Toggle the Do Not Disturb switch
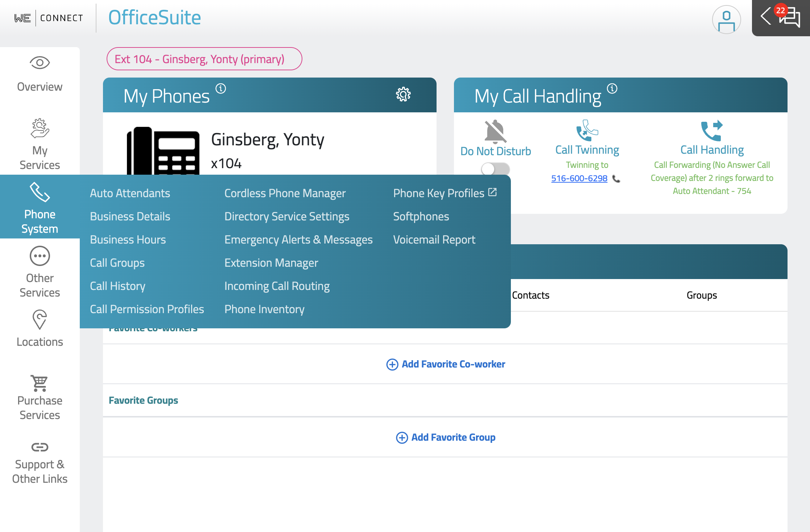The image size is (810, 532). [495, 169]
